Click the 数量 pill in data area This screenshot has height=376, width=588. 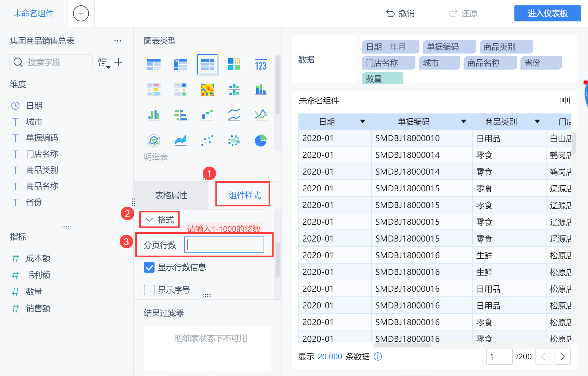(x=383, y=79)
